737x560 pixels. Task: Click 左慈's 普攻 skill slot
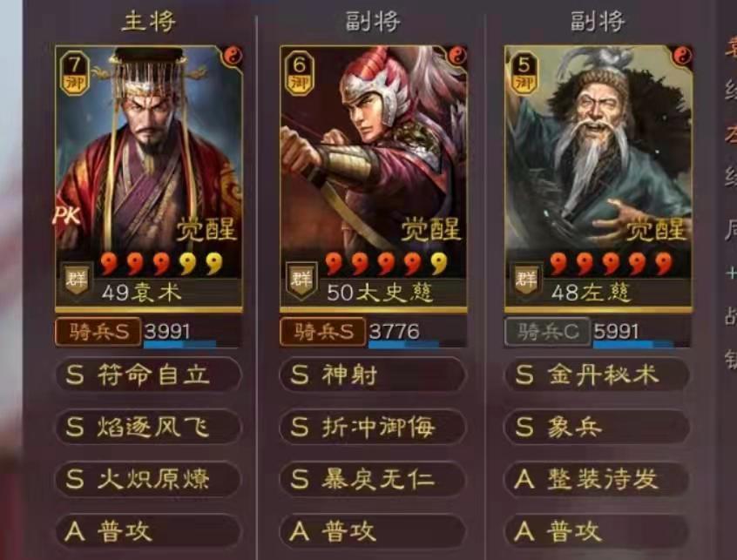597,531
